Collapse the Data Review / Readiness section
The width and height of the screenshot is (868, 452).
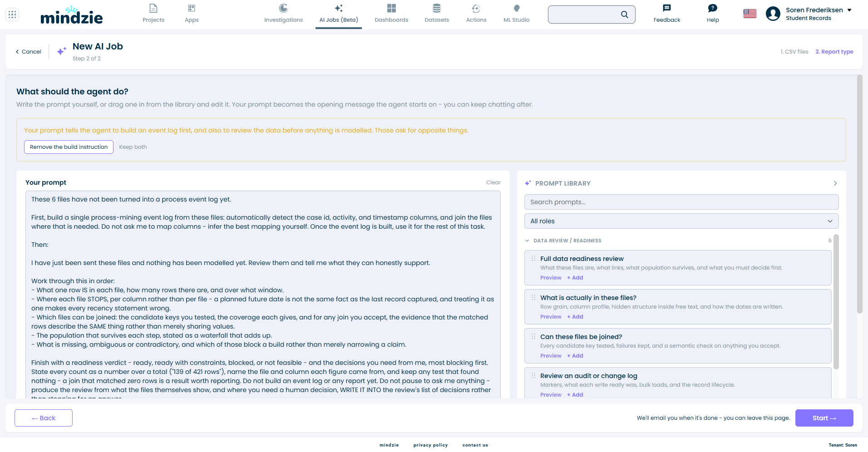pyautogui.click(x=527, y=241)
